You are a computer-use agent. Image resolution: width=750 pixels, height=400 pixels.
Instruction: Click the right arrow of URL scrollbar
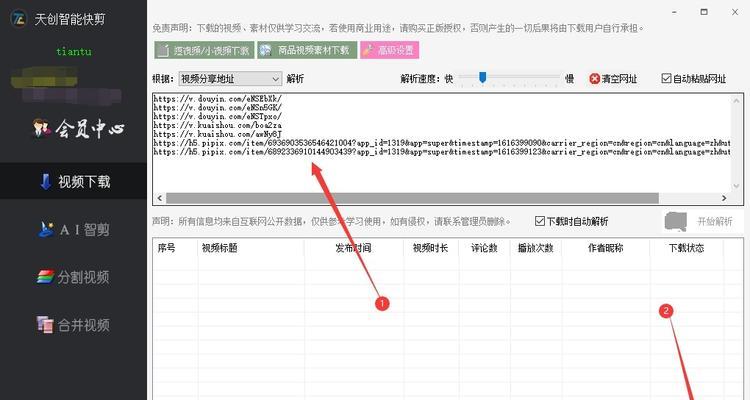pyautogui.click(x=724, y=198)
